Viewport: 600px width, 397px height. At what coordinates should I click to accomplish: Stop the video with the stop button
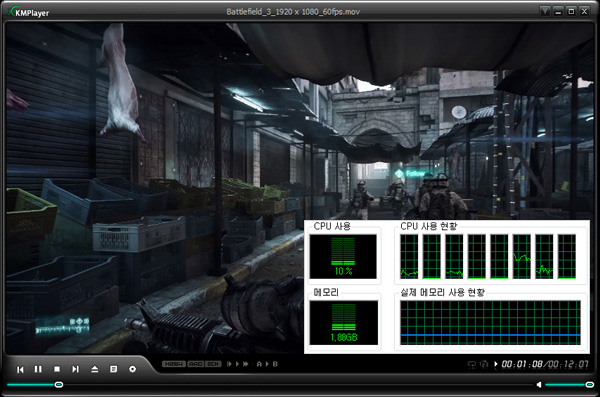tap(57, 369)
